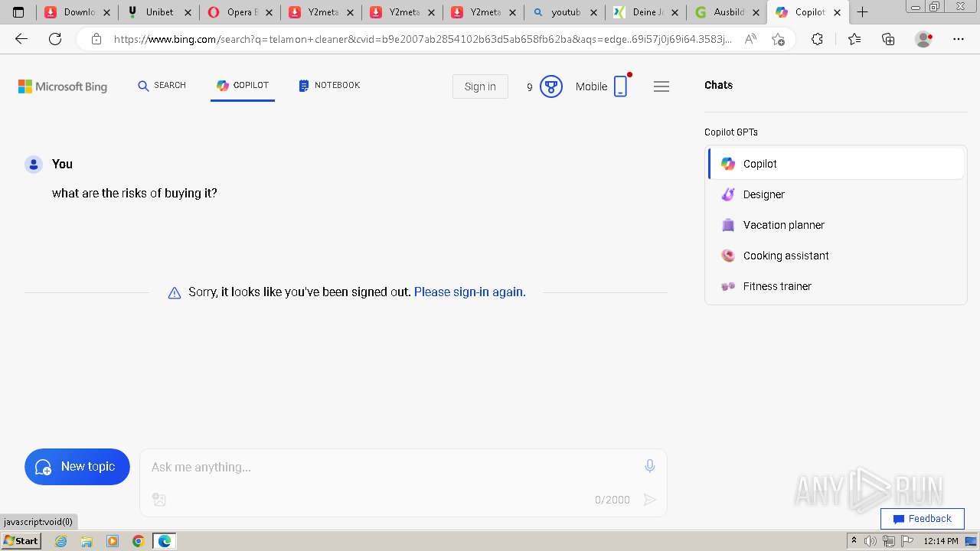Click the browser profile avatar
980x551 pixels.
click(x=924, y=39)
